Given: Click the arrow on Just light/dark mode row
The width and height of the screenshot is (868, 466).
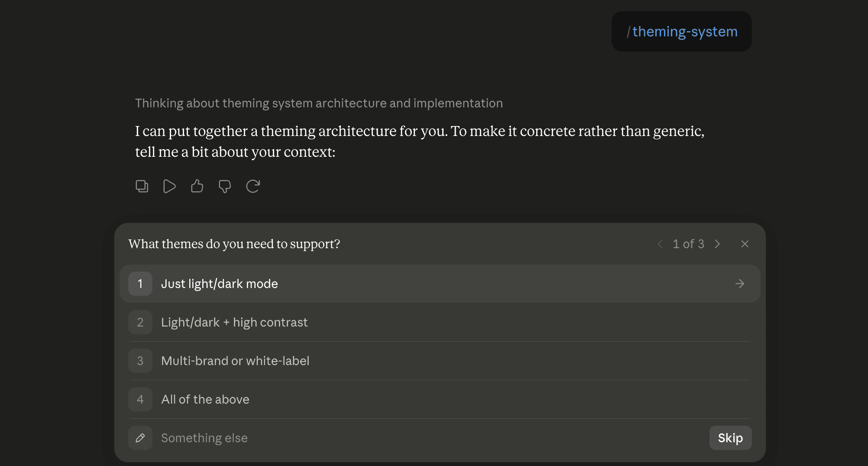Looking at the screenshot, I should click(740, 284).
